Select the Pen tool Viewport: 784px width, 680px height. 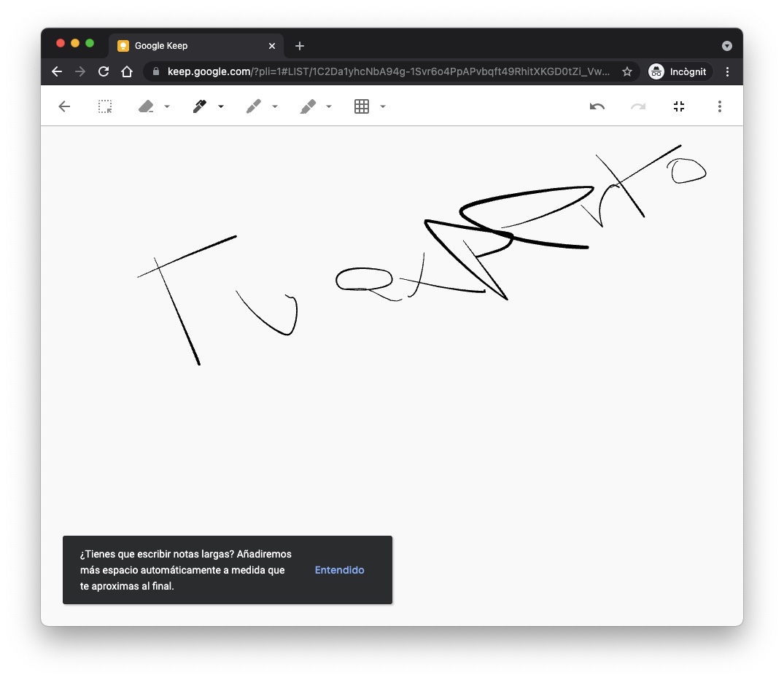pyautogui.click(x=199, y=106)
